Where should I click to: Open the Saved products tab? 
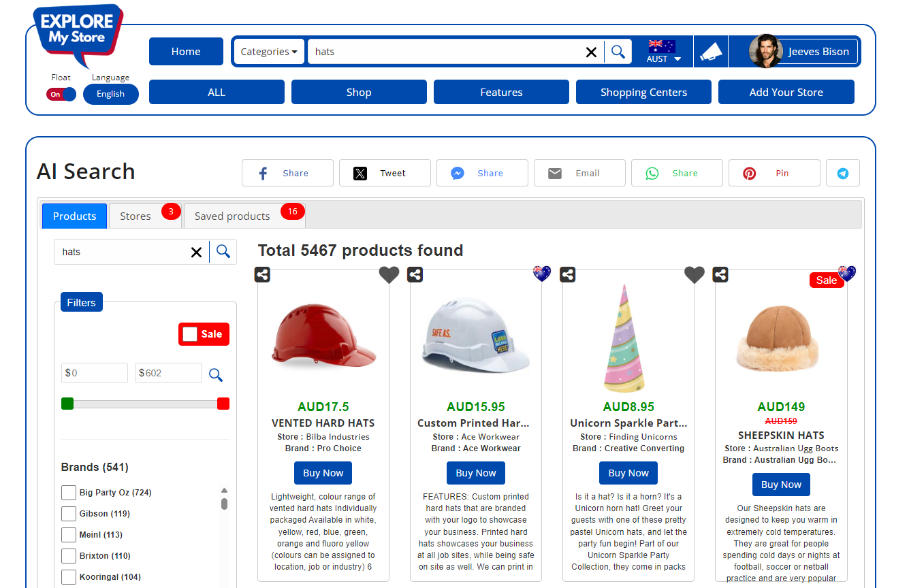coord(232,216)
